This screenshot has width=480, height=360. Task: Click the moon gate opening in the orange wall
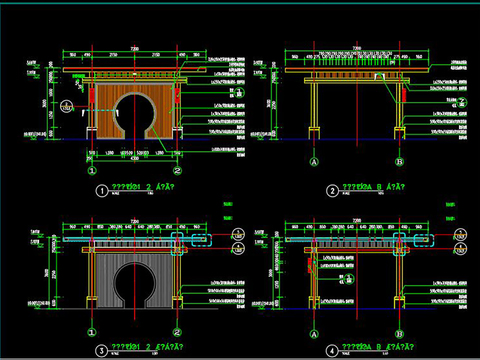pyautogui.click(x=135, y=113)
